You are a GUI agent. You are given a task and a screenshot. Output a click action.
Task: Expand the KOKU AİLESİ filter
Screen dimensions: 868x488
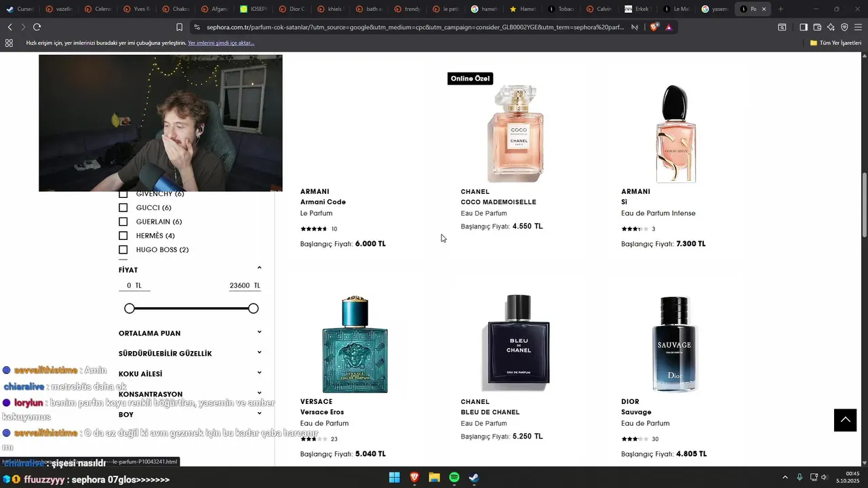(259, 373)
